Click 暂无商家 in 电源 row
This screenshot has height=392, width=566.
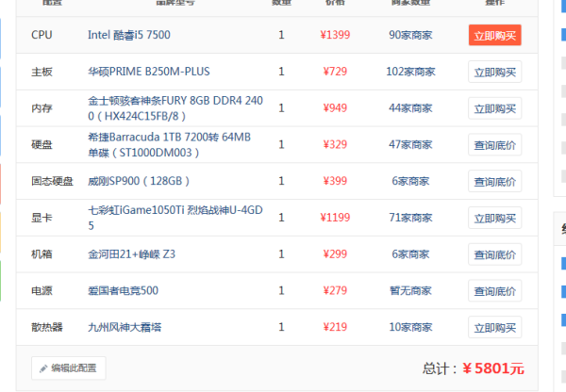(410, 290)
